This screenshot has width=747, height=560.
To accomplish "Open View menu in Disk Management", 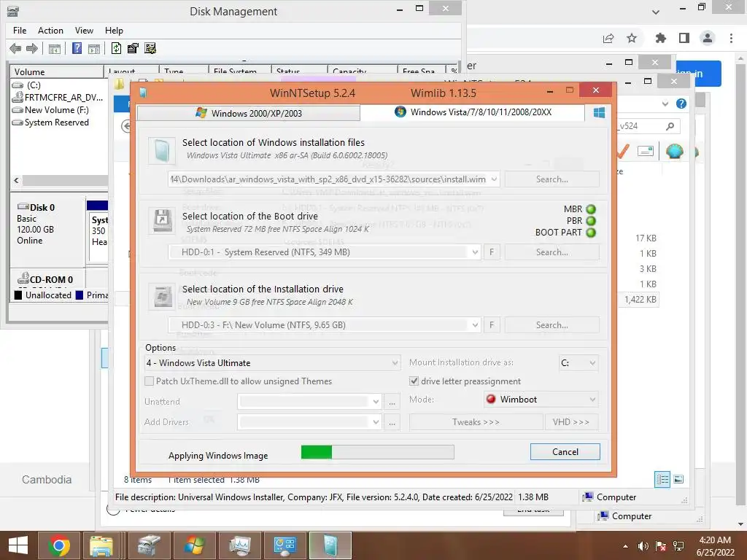I will click(84, 31).
